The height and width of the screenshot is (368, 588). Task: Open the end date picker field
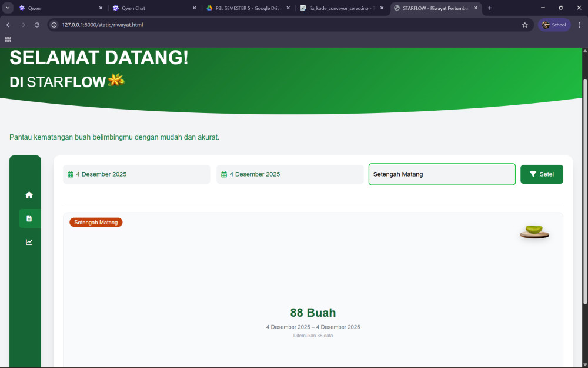click(x=290, y=174)
